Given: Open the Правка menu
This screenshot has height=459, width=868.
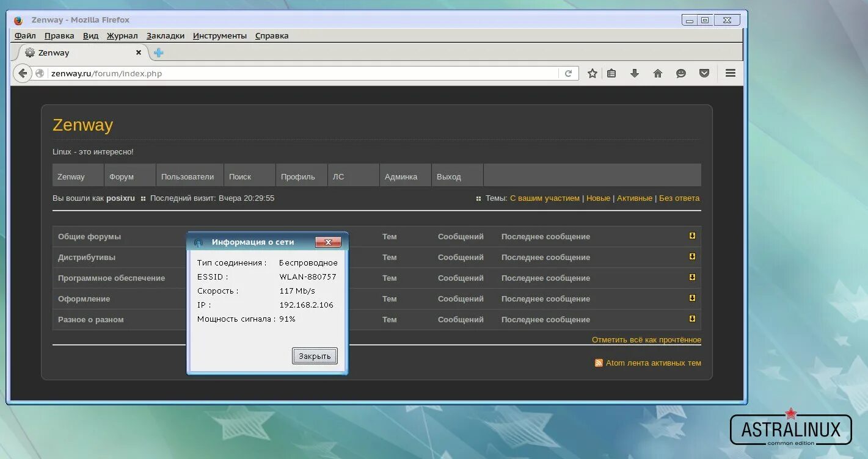Looking at the screenshot, I should (59, 35).
